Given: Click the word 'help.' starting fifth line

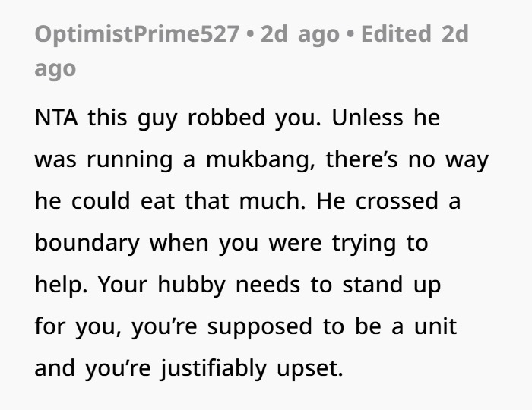Looking at the screenshot, I should 58,286.
